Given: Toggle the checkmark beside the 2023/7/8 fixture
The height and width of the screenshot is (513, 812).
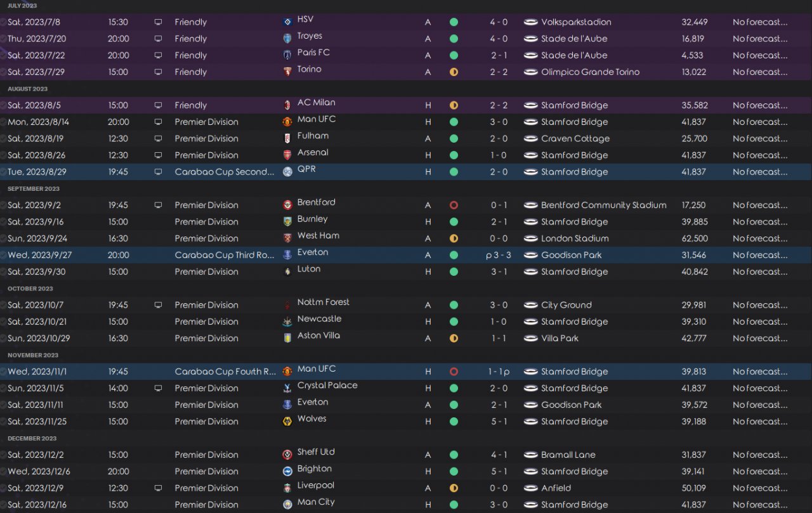Looking at the screenshot, I should [x=3, y=22].
